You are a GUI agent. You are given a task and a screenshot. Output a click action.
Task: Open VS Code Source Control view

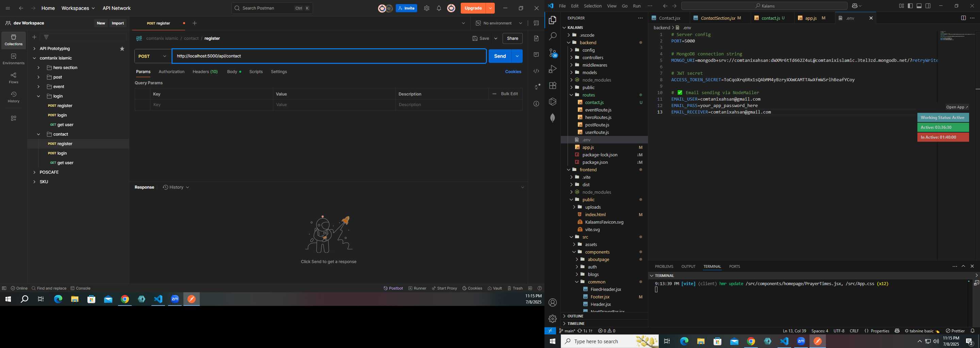point(553,53)
